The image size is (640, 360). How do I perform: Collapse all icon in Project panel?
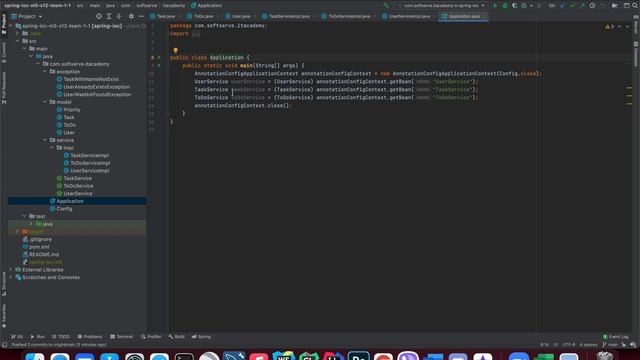point(119,16)
